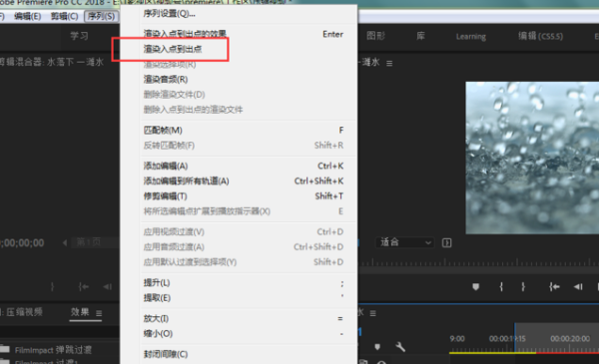This screenshot has width=599, height=364.
Task: Click the Source Monitor timecode 00;00;00
Action: click(22, 243)
